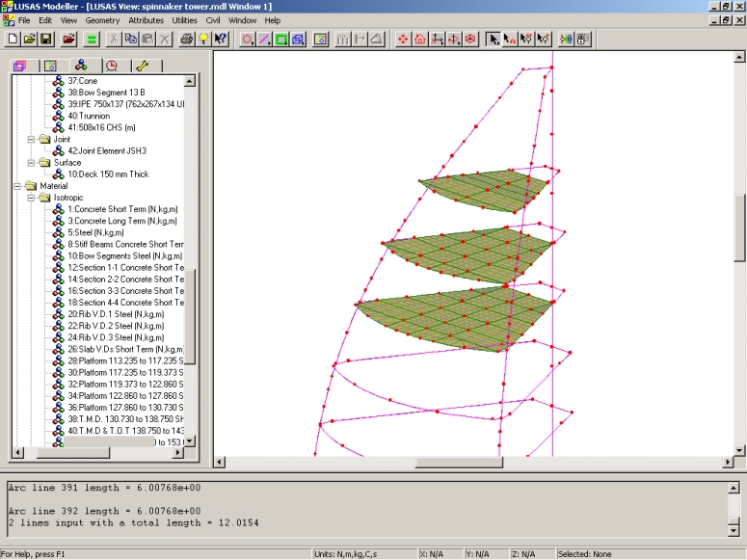Toggle the green equals solve button
The image size is (747, 560).
pos(92,40)
